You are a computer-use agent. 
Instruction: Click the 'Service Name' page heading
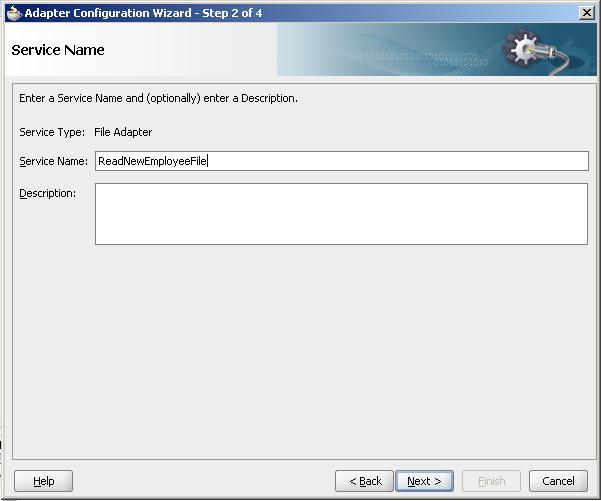(58, 50)
